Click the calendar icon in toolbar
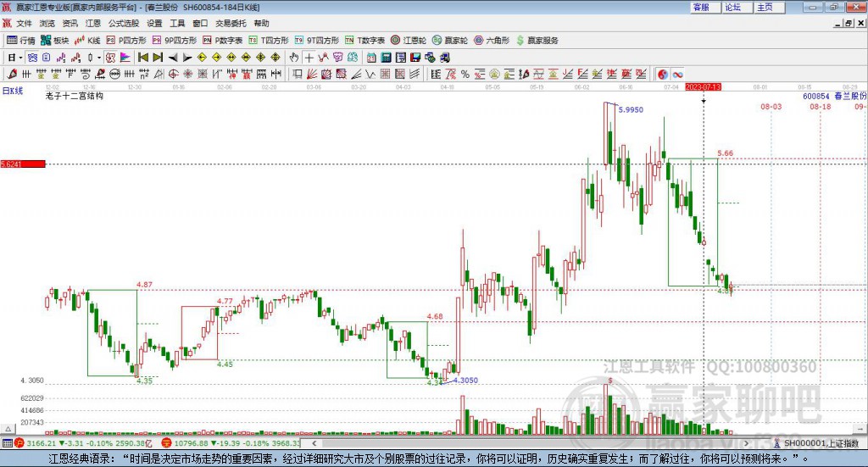This screenshot has height=467, width=868. [371, 58]
